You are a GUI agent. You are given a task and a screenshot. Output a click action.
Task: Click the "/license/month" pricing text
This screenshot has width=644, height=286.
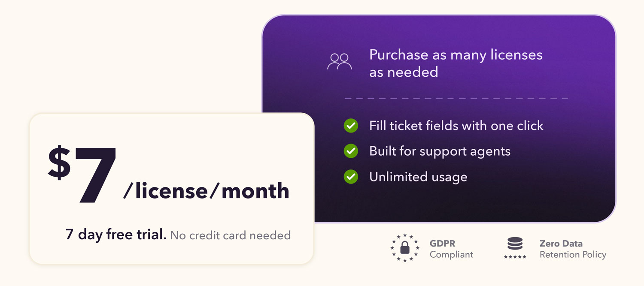click(206, 191)
